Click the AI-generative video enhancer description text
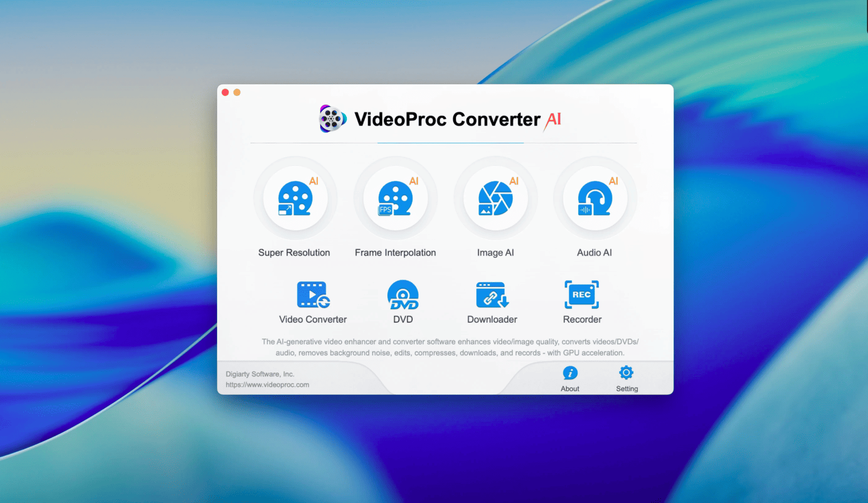 (x=450, y=347)
